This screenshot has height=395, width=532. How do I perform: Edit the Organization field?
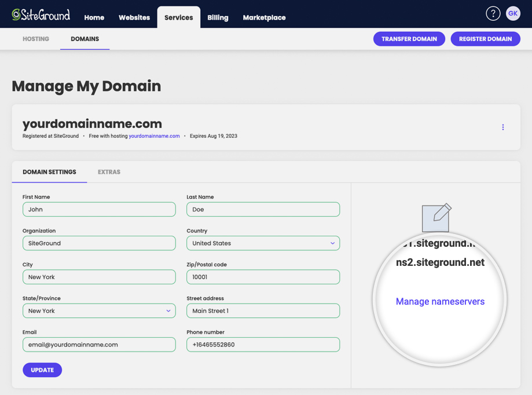tap(99, 243)
